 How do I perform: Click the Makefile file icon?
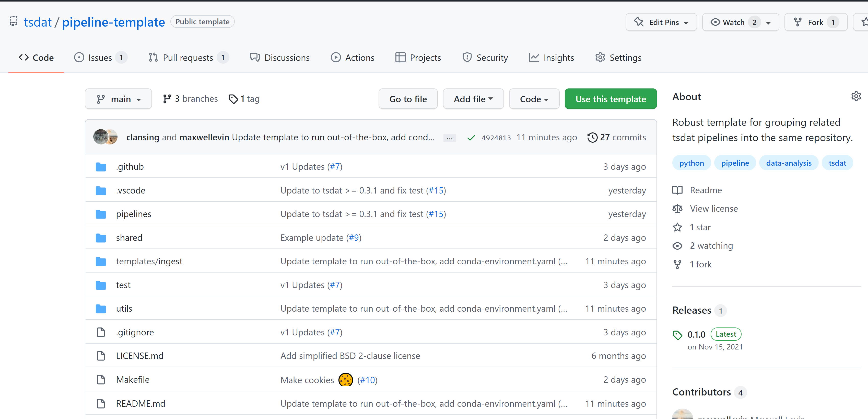[x=101, y=380]
